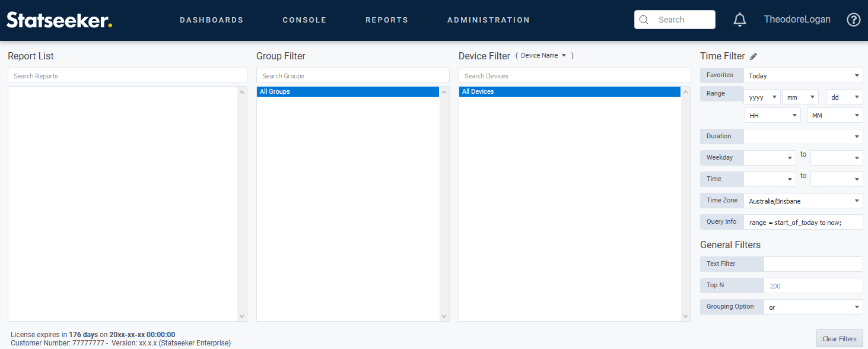The height and width of the screenshot is (349, 868).
Task: Open the TheodoreLogan user account link
Action: (797, 20)
